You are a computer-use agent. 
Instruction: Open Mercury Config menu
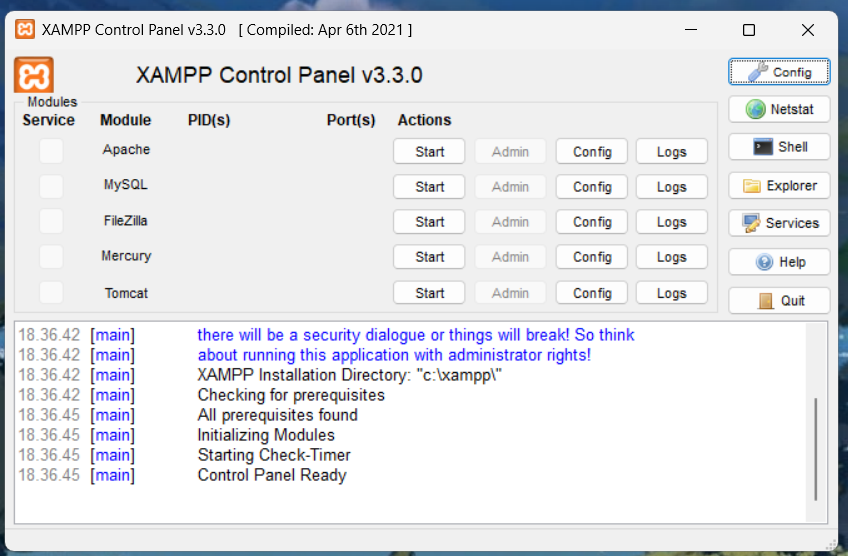pos(592,257)
